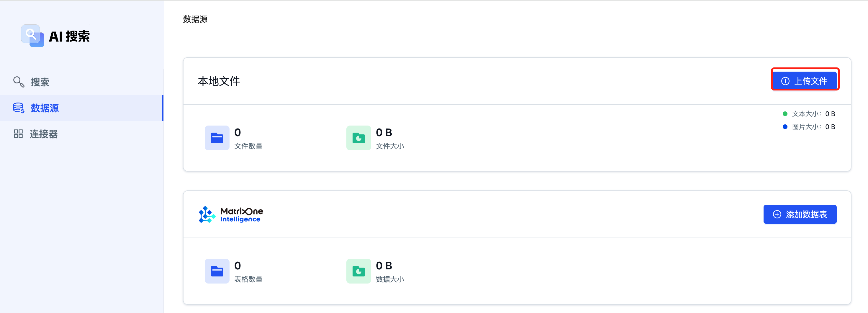This screenshot has width=868, height=313.
Task: Click the MatrixOne Intelligence logo
Action: click(231, 214)
